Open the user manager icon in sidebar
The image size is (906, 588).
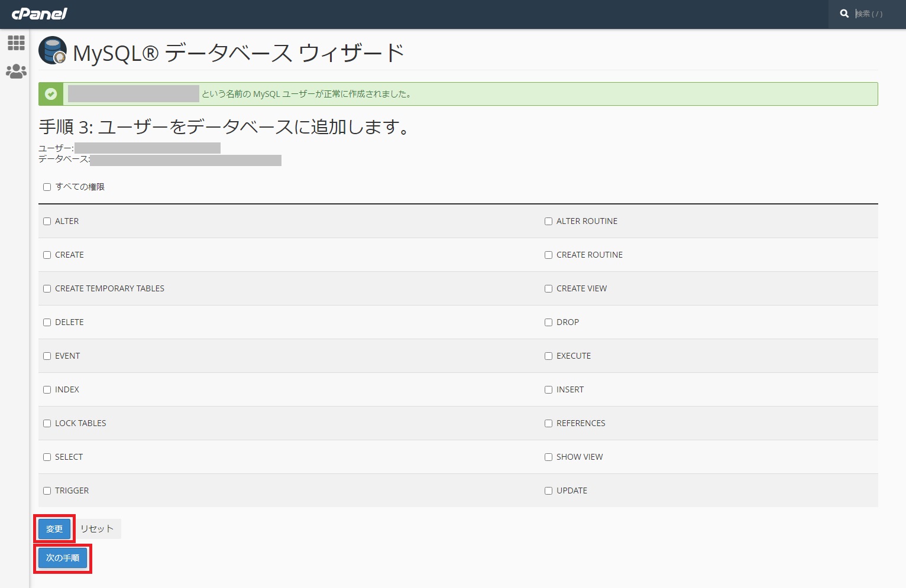[16, 72]
